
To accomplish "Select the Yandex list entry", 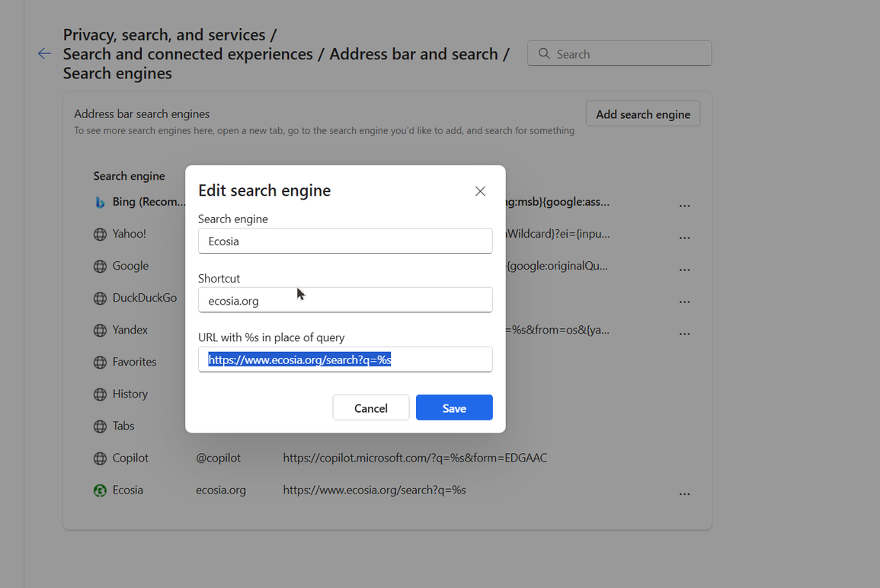I will (130, 329).
